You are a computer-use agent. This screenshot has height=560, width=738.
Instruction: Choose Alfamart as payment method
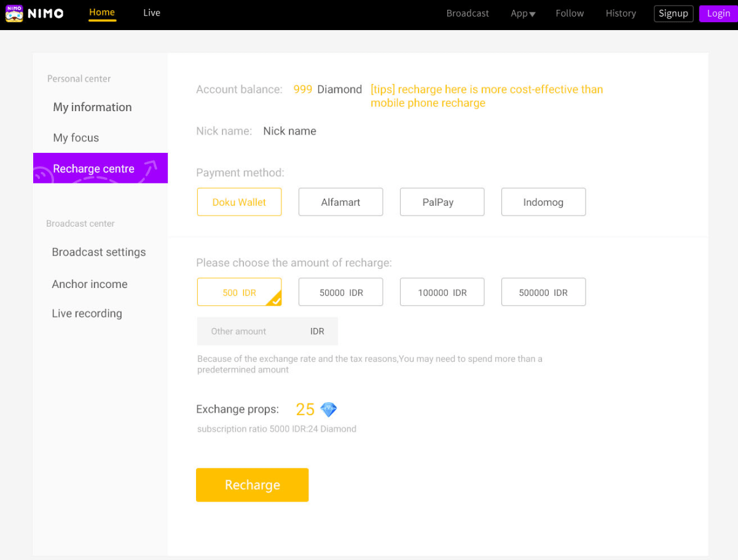[x=340, y=202]
